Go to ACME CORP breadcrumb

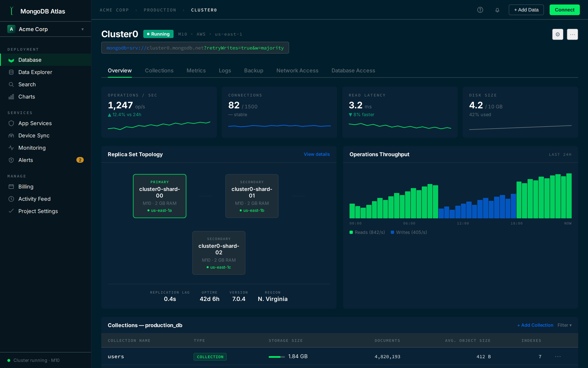[x=114, y=10]
